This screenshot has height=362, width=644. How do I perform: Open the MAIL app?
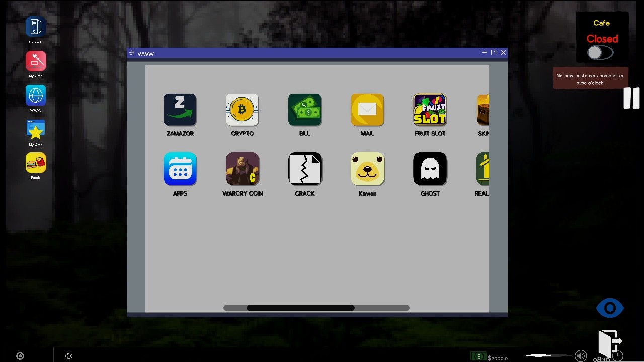[x=367, y=110]
